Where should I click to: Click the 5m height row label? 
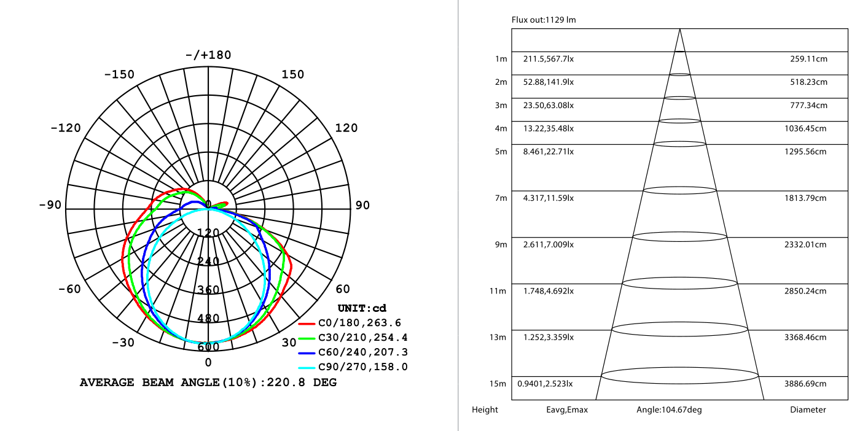coord(501,152)
